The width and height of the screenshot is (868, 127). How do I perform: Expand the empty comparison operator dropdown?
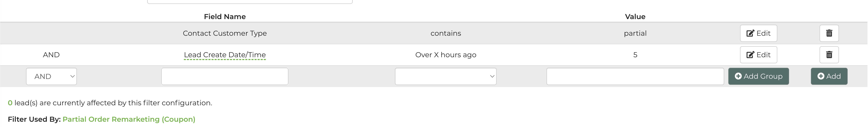pyautogui.click(x=445, y=76)
